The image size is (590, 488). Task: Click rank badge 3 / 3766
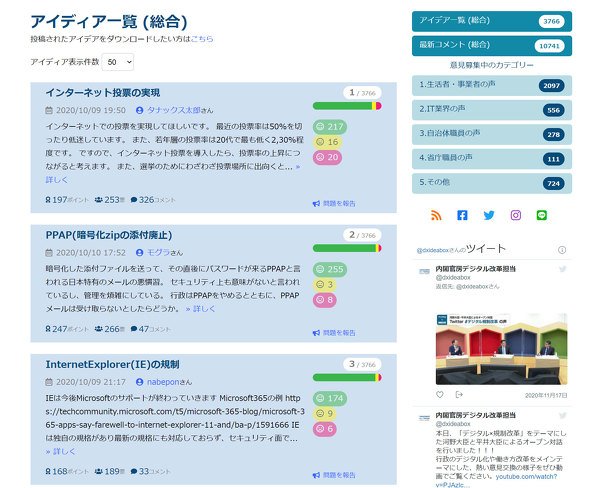click(x=362, y=364)
